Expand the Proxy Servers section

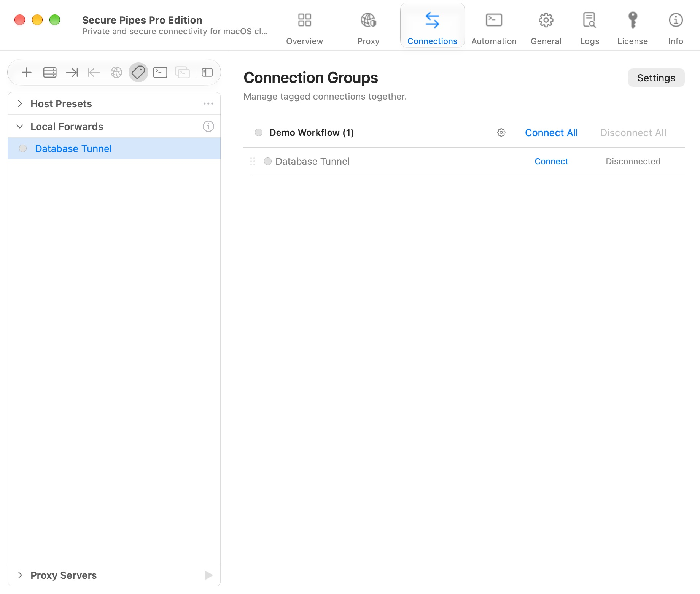point(20,575)
